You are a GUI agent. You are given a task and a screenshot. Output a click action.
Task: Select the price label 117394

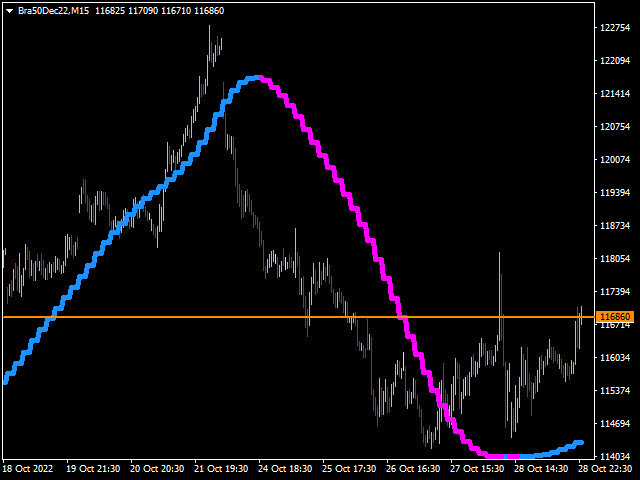point(615,292)
